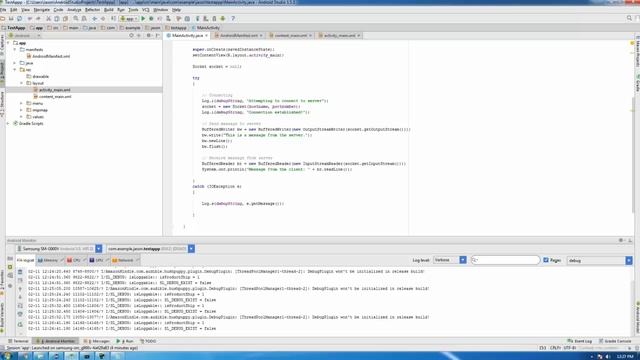The width and height of the screenshot is (640, 360).
Task: Click the Open folder icon in toolbar
Action: pos(3,18)
